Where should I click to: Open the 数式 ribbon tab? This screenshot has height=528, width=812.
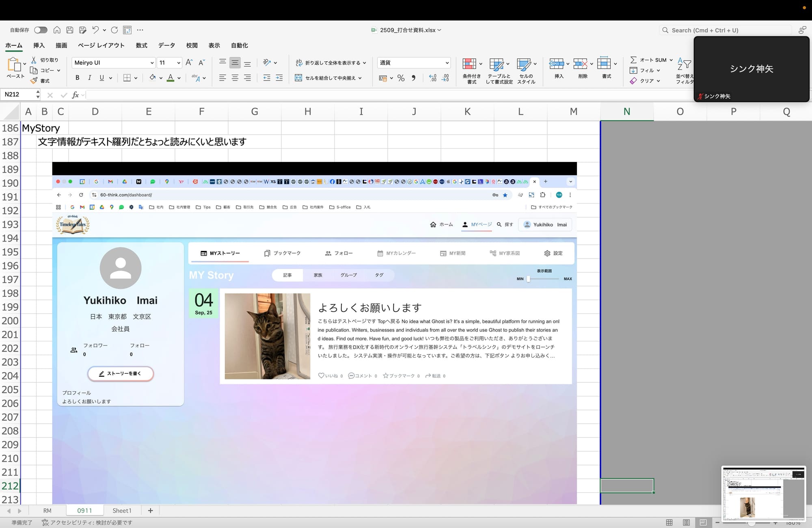(x=141, y=45)
